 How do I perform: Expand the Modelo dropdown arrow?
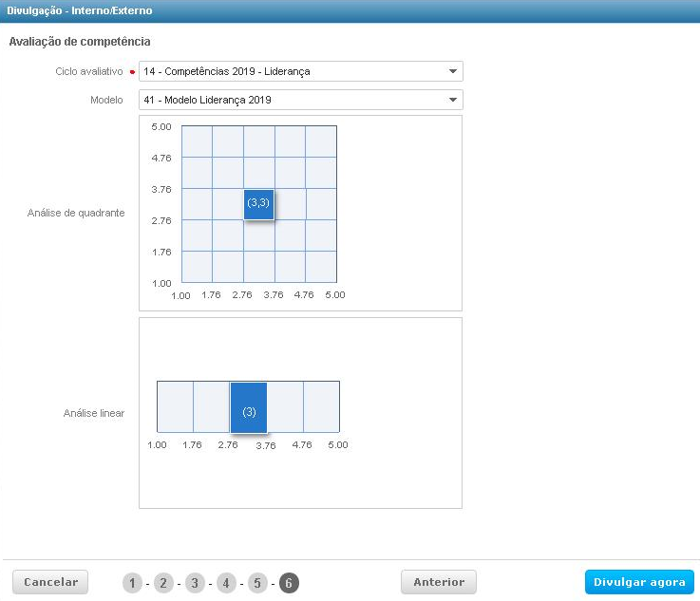pos(452,100)
